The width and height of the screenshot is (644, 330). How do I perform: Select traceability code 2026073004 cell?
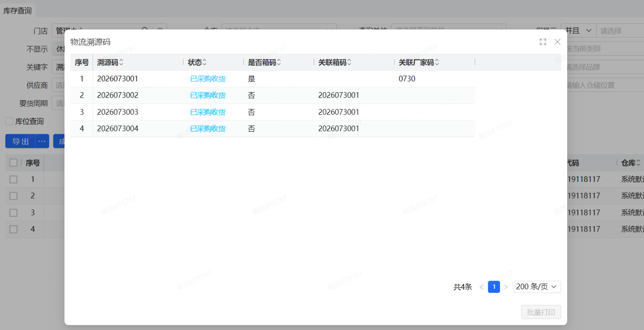click(x=117, y=129)
